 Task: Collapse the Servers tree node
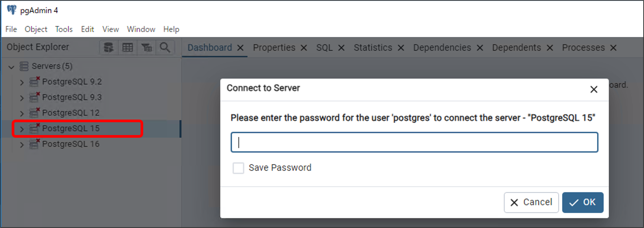pyautogui.click(x=11, y=67)
